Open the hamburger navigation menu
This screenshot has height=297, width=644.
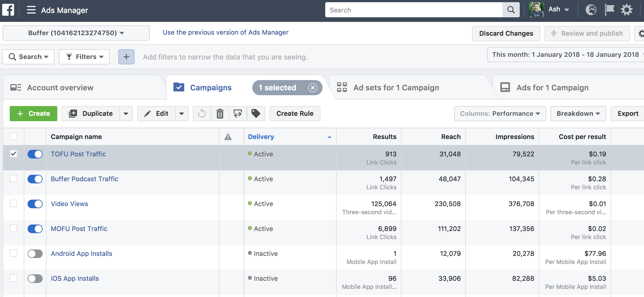coord(31,10)
